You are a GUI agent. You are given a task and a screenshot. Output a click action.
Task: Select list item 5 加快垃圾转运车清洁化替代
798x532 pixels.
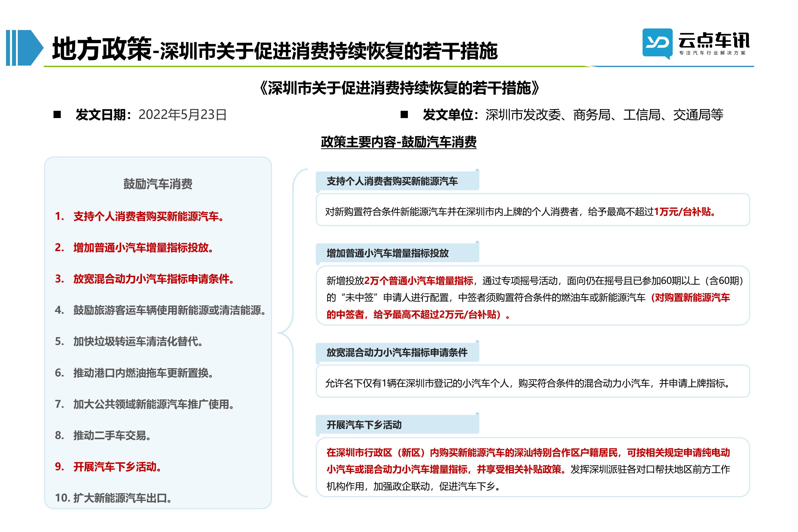click(129, 341)
